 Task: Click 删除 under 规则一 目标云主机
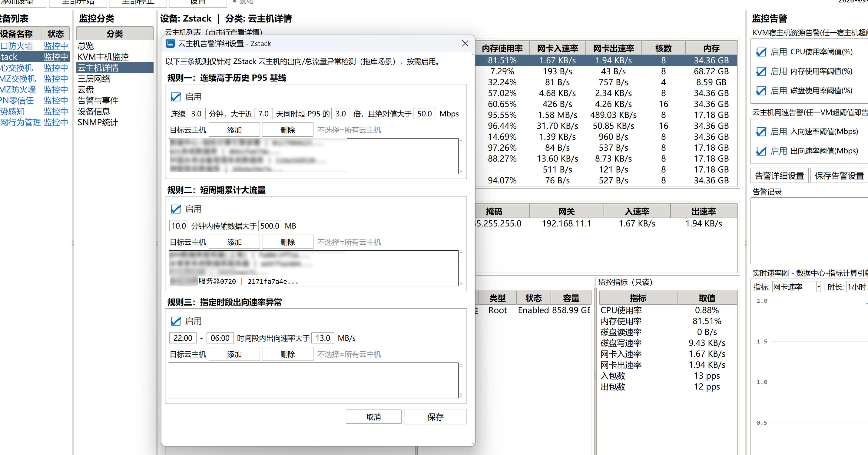[287, 130]
